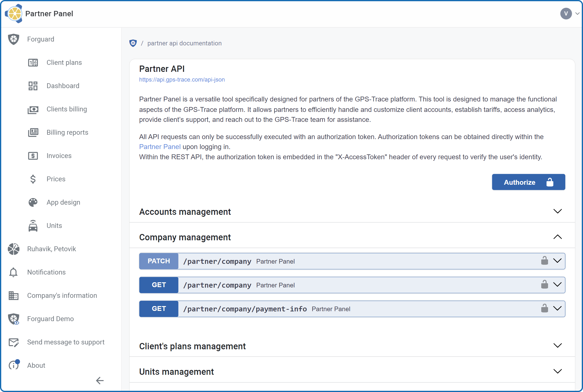Click the Billing reports icon
583x392 pixels.
click(33, 132)
